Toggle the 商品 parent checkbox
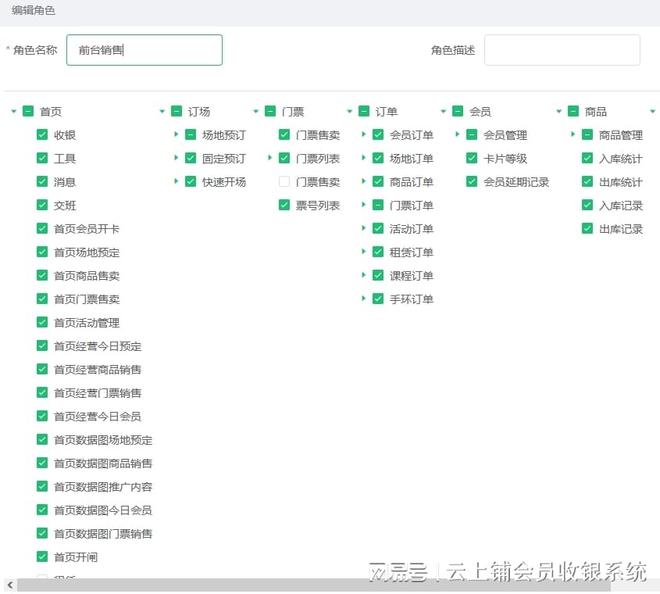This screenshot has height=594, width=660. click(573, 112)
